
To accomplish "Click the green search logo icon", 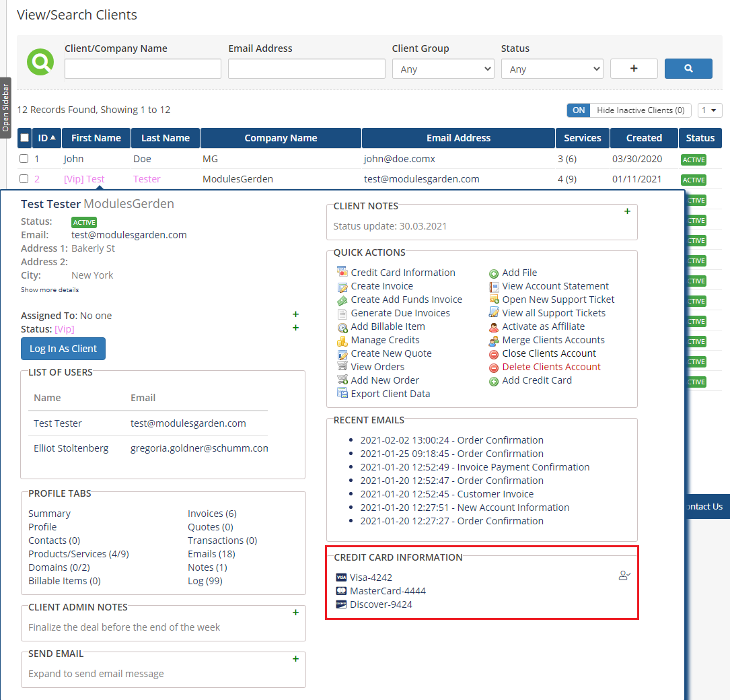I will point(40,62).
